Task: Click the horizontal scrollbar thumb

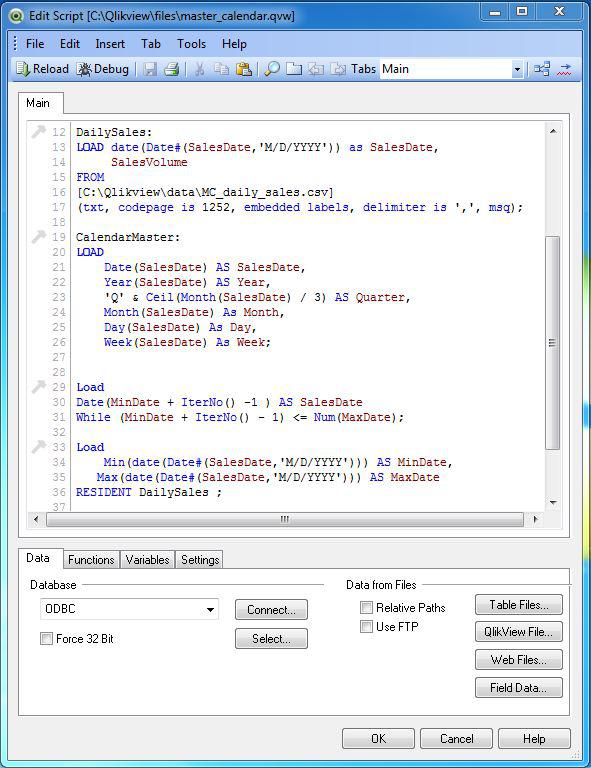Action: click(284, 519)
